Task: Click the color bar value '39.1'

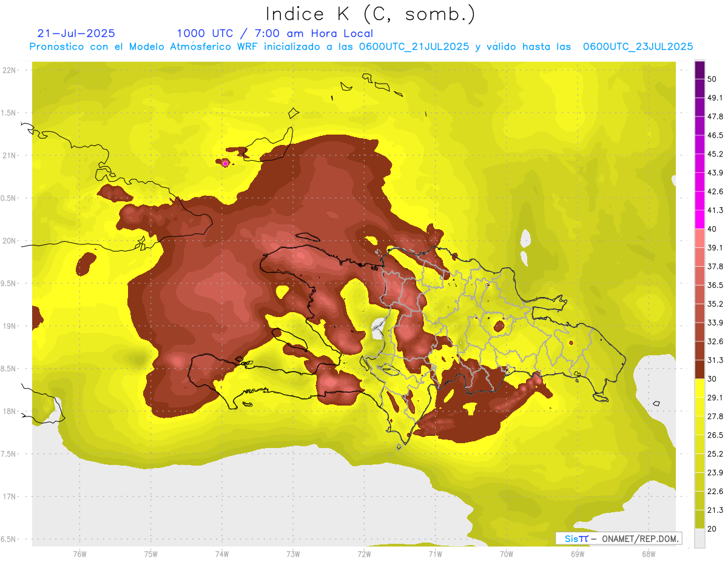Action: coord(715,247)
